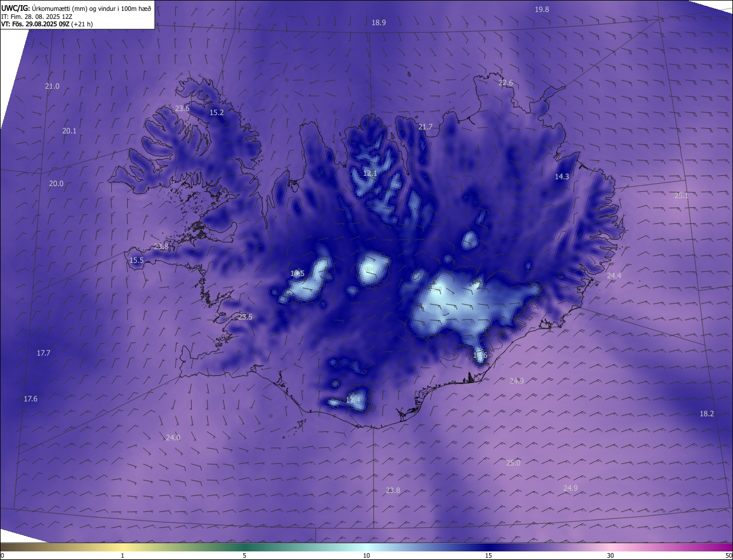Select the 21.0 value label
The height and width of the screenshot is (560, 733).
point(52,86)
